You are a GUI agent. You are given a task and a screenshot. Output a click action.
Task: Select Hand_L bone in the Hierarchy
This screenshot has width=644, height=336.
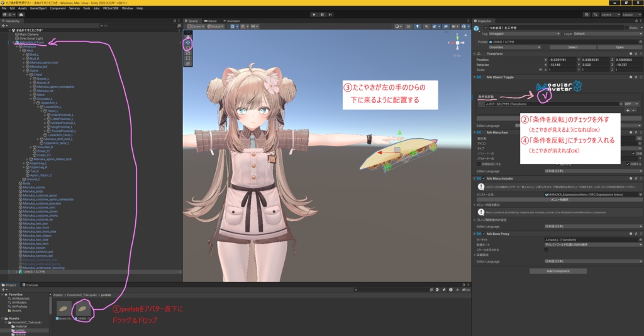(52, 111)
